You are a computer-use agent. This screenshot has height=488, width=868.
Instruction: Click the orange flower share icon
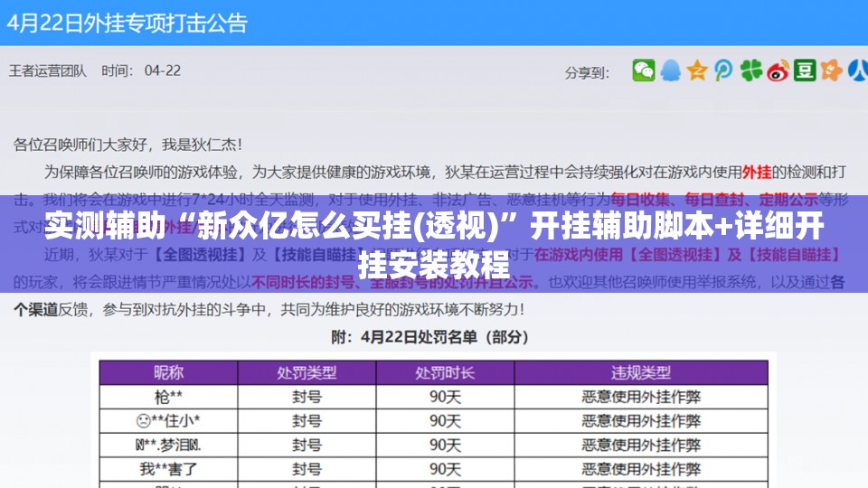coord(832,70)
